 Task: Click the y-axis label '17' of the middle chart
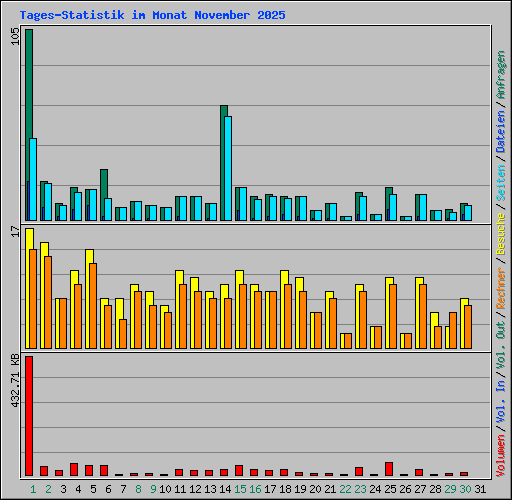point(15,231)
